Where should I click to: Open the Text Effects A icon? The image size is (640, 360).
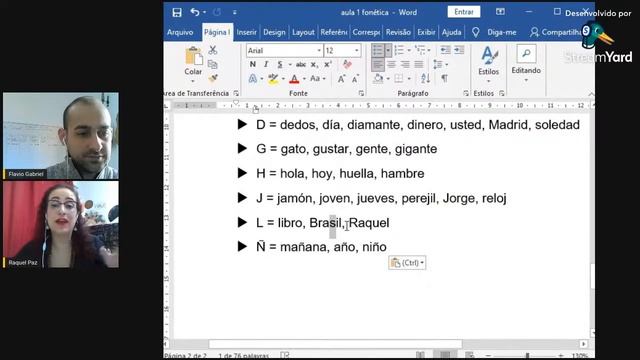pos(253,78)
